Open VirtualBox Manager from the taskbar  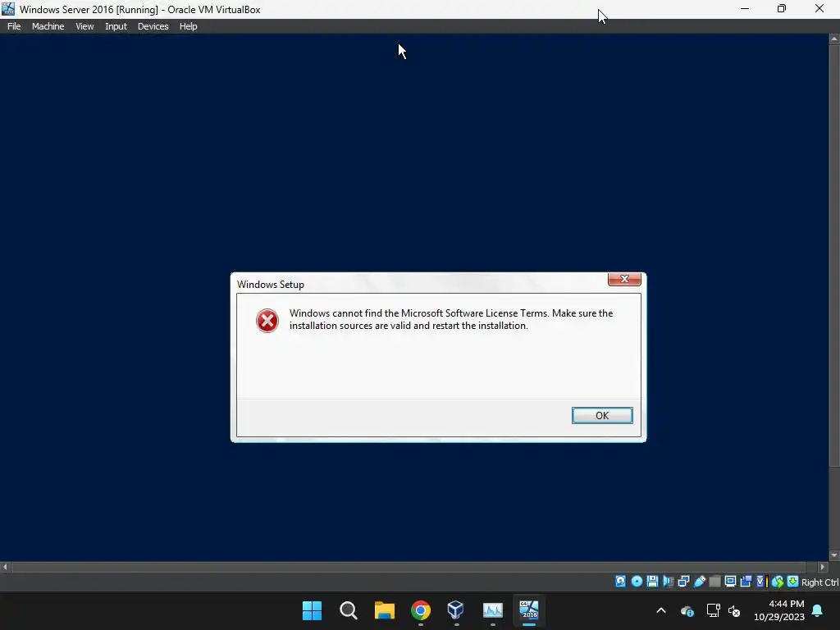coord(456,609)
